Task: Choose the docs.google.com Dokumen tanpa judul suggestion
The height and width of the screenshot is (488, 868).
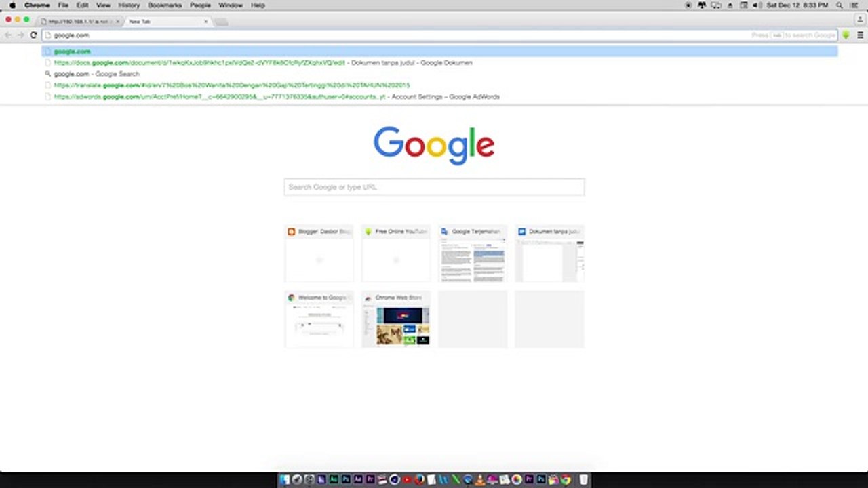Action: click(x=439, y=62)
